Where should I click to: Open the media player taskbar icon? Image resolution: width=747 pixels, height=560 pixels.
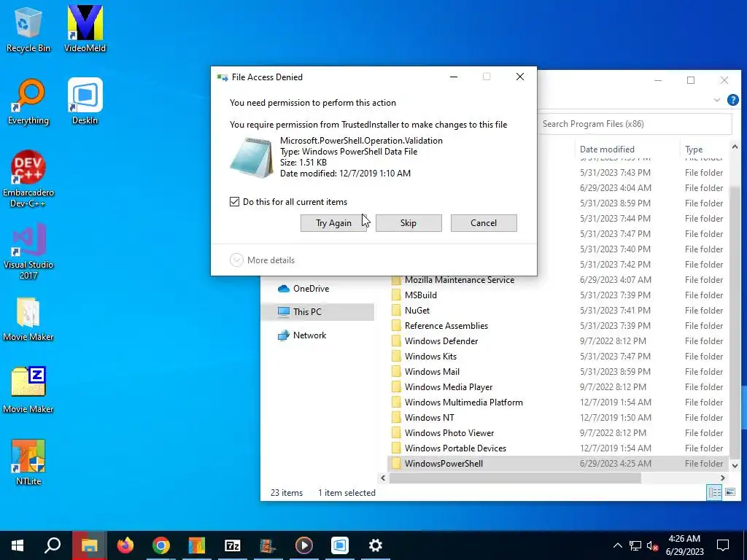click(x=304, y=545)
